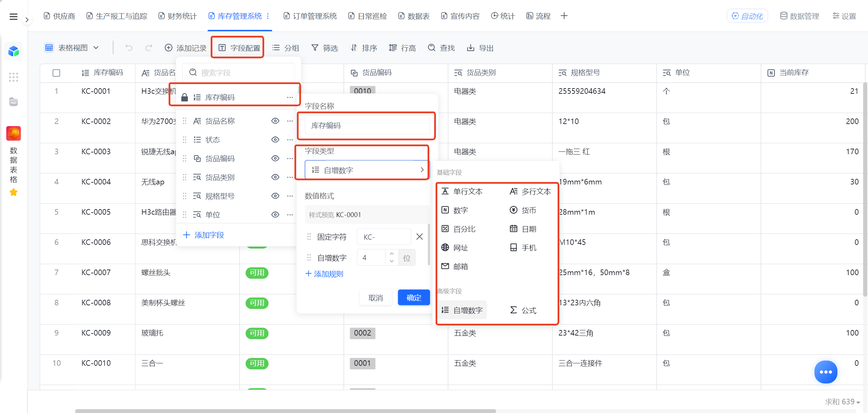Toggle visibility of 状态 field

point(275,140)
